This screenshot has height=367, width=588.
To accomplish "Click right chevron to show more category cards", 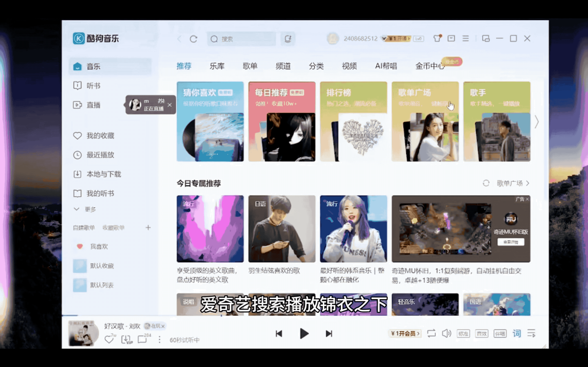I will tap(537, 122).
